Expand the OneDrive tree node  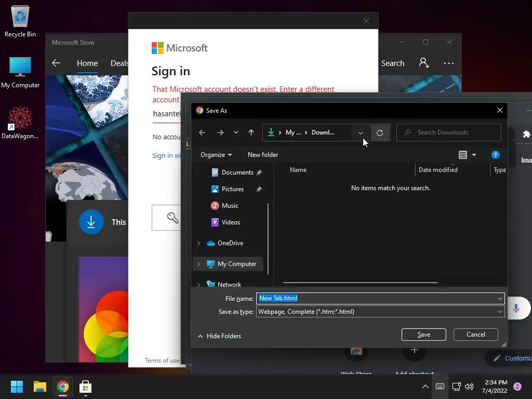point(199,243)
